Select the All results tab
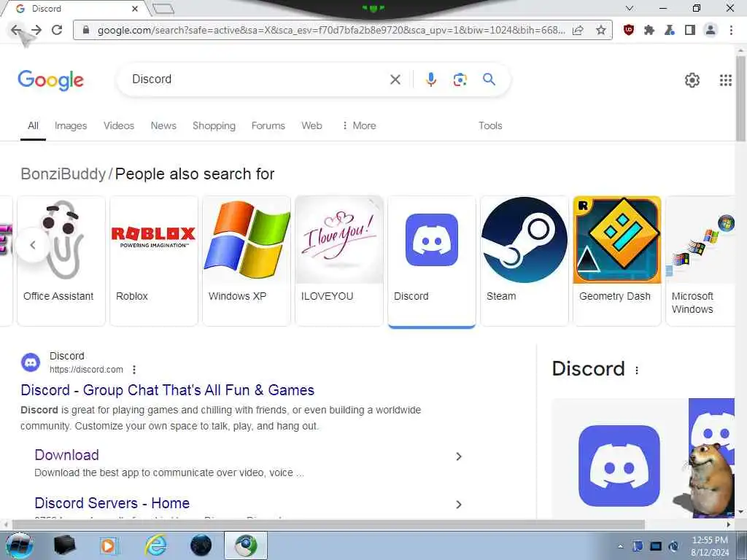The image size is (747, 560). click(x=33, y=125)
